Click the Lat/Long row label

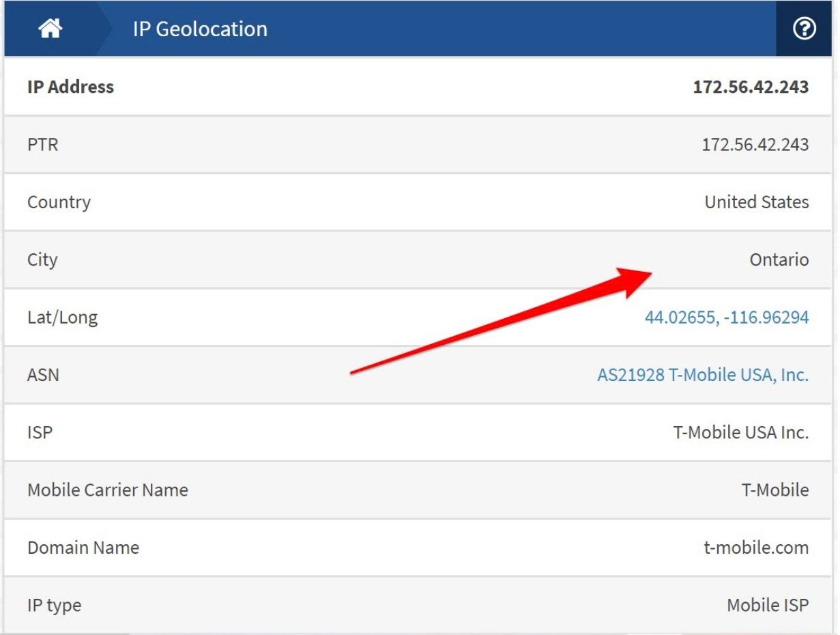tap(62, 317)
